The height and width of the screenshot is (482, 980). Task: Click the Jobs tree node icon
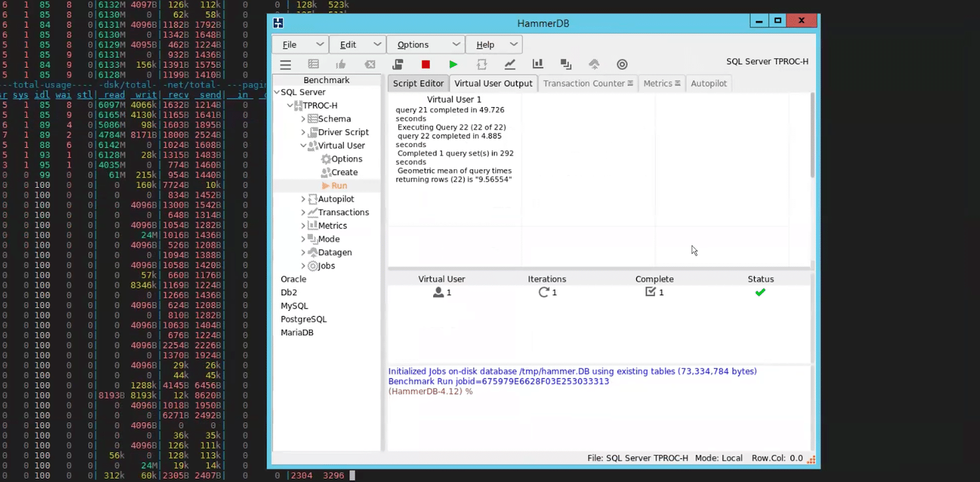(x=312, y=266)
